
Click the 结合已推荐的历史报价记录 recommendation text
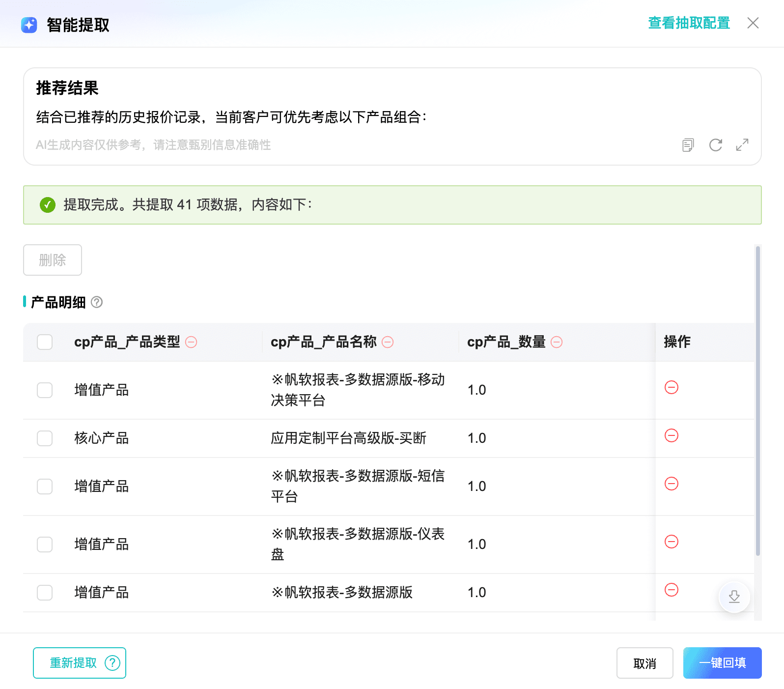(232, 117)
